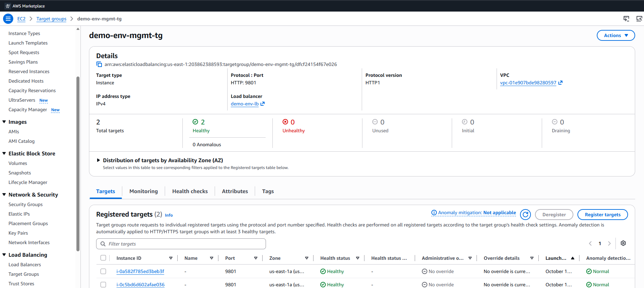This screenshot has width=644, height=288.
Task: Go to EC2 breadcrumb link
Action: (x=21, y=19)
